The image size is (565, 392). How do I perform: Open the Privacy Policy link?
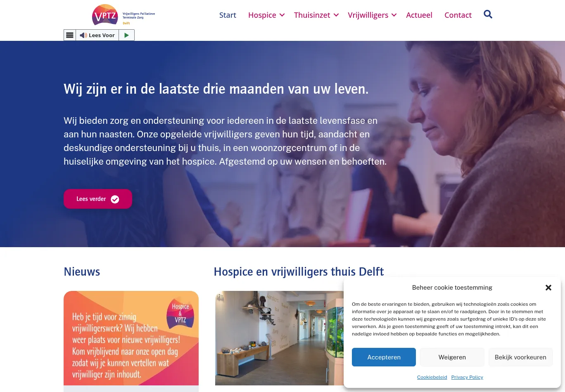tap(467, 377)
